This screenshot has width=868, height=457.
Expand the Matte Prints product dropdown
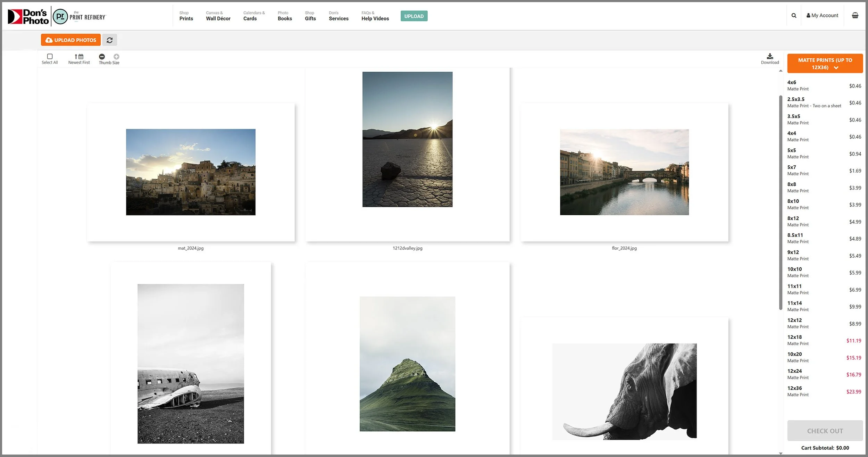(x=825, y=64)
